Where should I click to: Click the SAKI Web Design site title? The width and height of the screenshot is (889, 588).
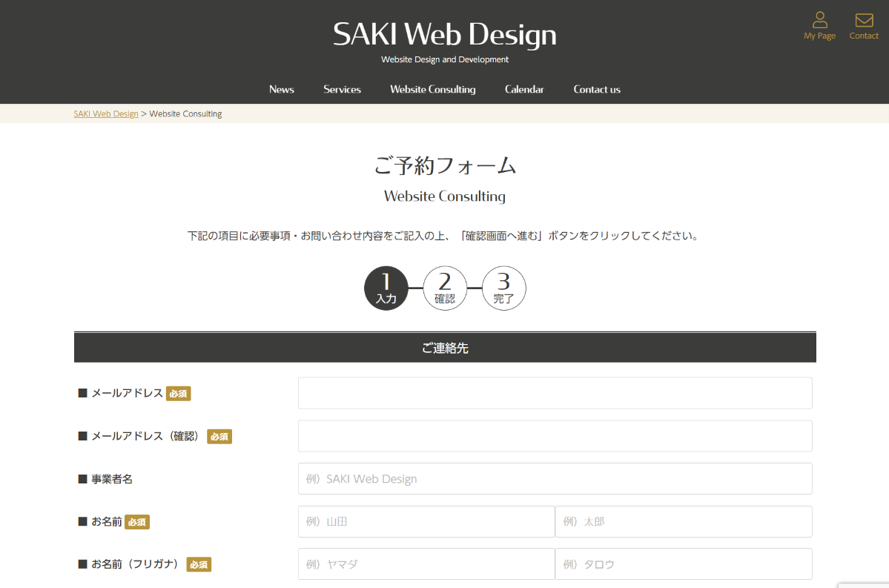tap(445, 34)
